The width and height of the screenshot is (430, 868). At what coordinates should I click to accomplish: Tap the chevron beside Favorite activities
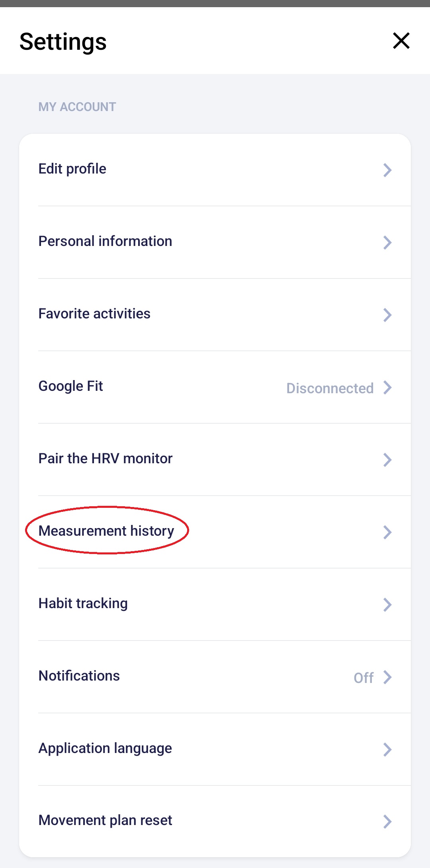pos(387,315)
